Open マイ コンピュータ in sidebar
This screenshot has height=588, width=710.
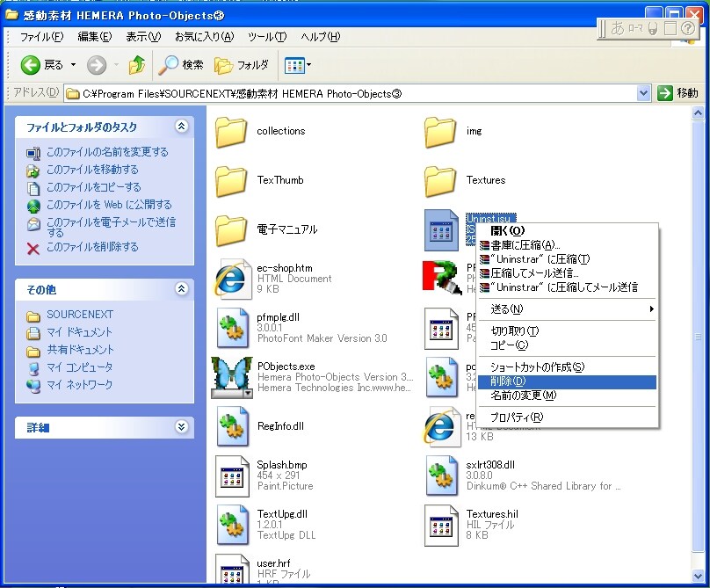80,367
